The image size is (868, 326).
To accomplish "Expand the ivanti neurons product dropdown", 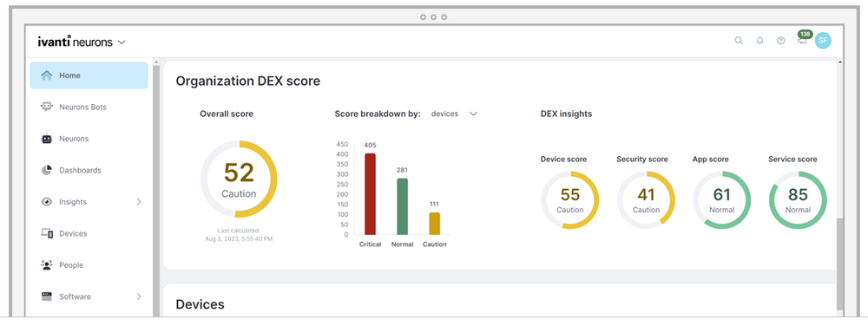I will (x=122, y=42).
